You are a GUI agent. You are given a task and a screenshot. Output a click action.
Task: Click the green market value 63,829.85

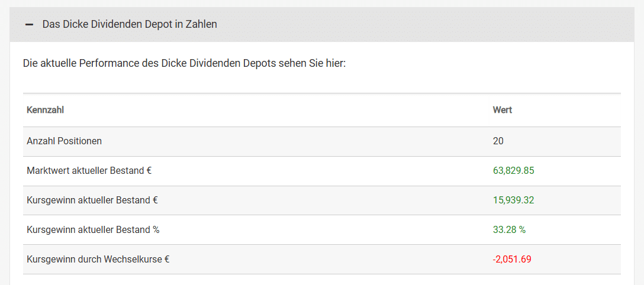tap(514, 171)
